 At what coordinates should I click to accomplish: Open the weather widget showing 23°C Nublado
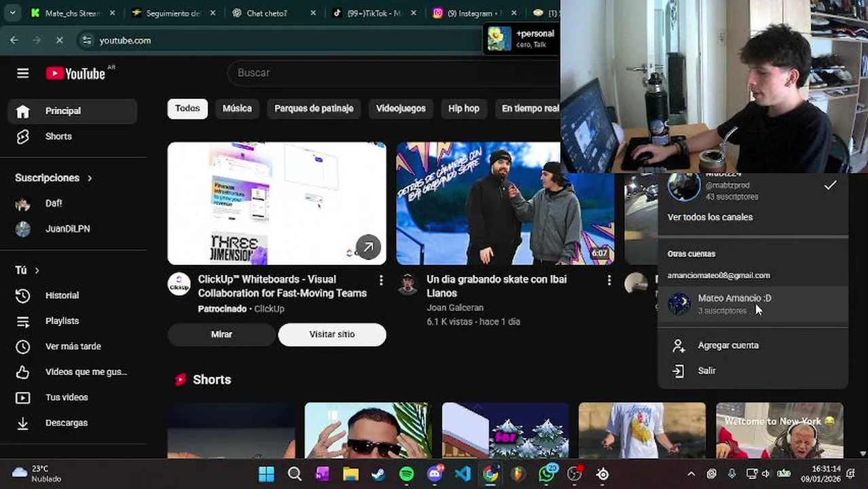37,474
